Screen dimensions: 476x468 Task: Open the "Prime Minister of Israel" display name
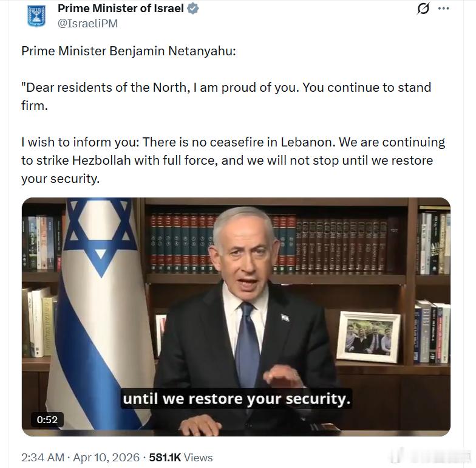(x=120, y=9)
